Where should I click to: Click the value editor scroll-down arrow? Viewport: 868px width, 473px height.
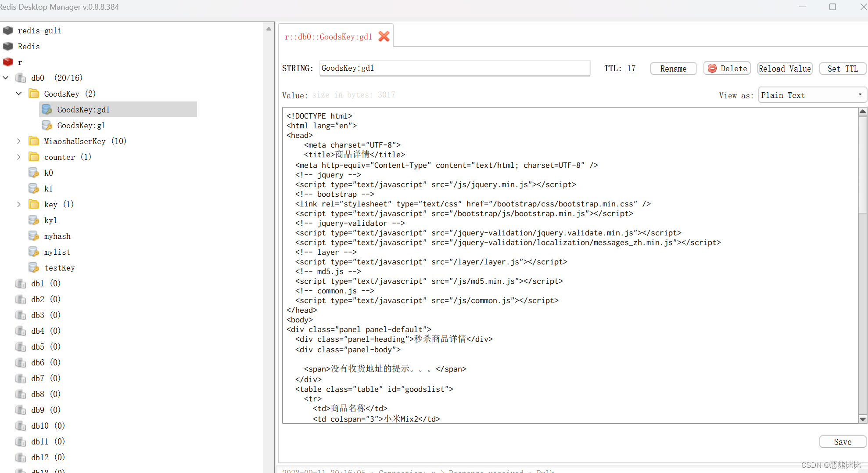[x=863, y=419]
